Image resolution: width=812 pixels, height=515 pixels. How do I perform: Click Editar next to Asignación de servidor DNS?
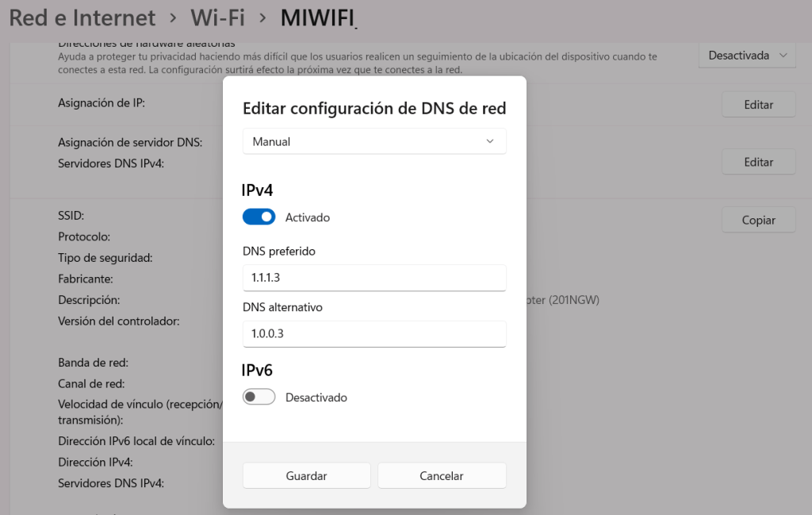(758, 162)
